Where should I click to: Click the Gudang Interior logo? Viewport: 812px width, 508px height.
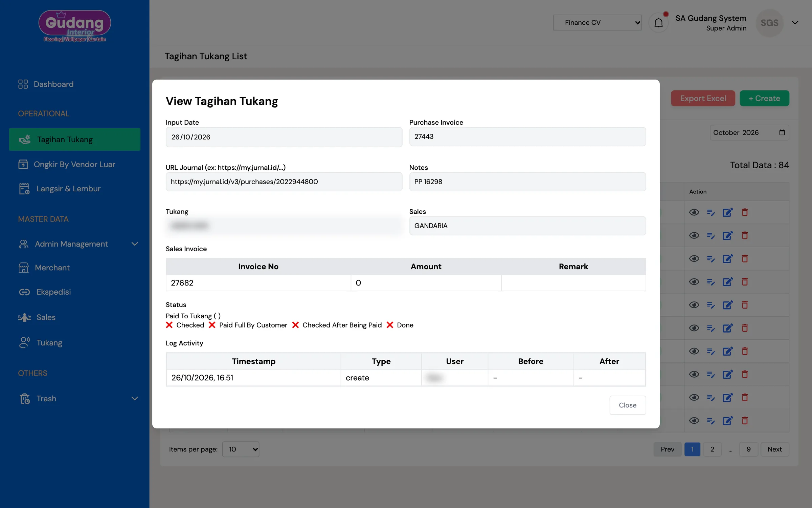(74, 26)
